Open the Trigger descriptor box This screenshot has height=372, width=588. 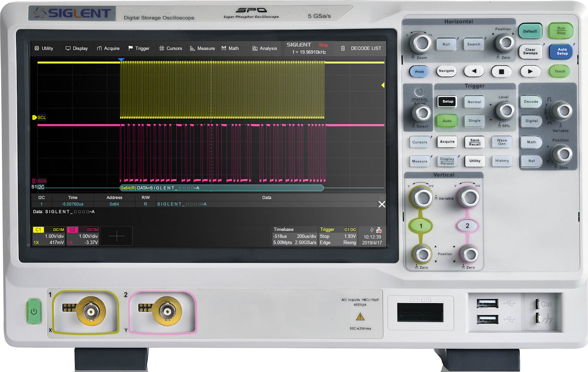point(337,236)
